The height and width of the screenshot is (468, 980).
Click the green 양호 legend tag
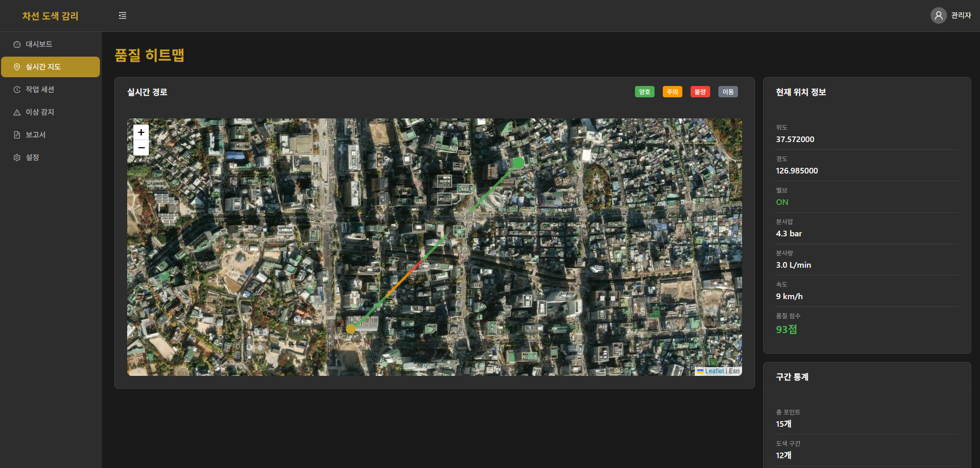click(644, 92)
